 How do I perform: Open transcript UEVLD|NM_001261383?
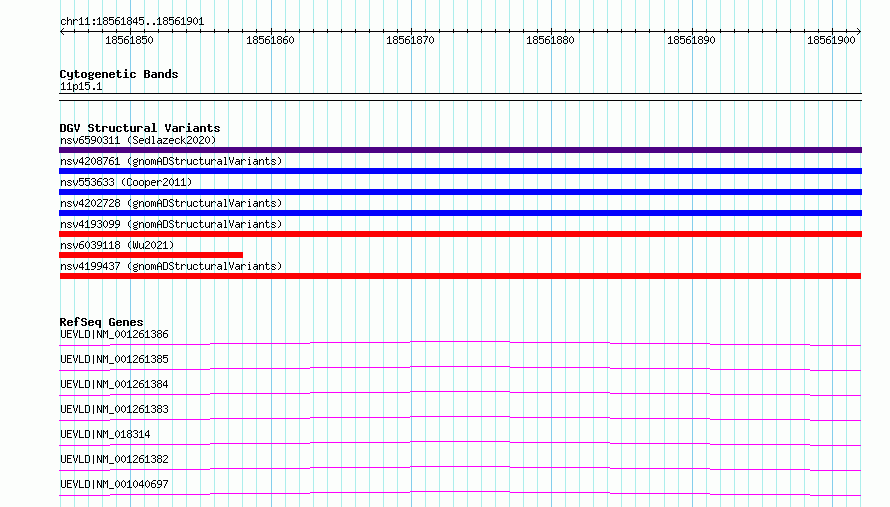pyautogui.click(x=114, y=409)
